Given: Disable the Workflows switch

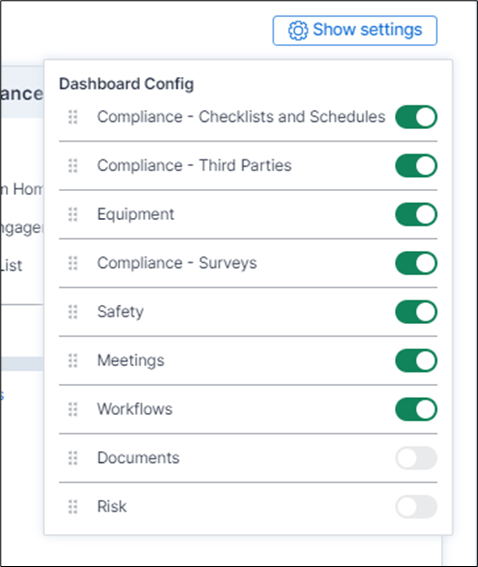Looking at the screenshot, I should click(x=416, y=409).
